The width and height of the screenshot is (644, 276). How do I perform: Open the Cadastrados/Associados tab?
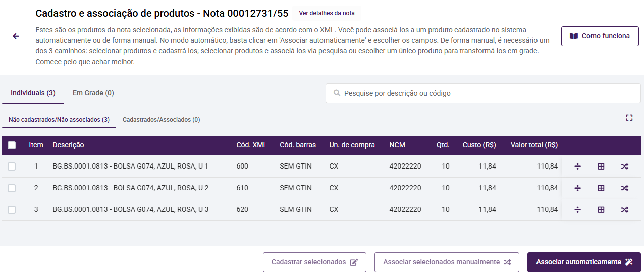[161, 120]
